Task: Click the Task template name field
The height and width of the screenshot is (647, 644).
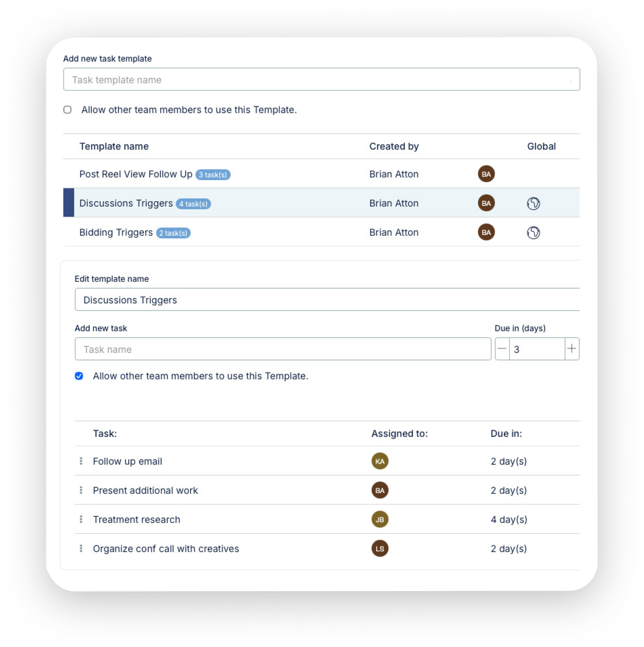Action: point(321,79)
